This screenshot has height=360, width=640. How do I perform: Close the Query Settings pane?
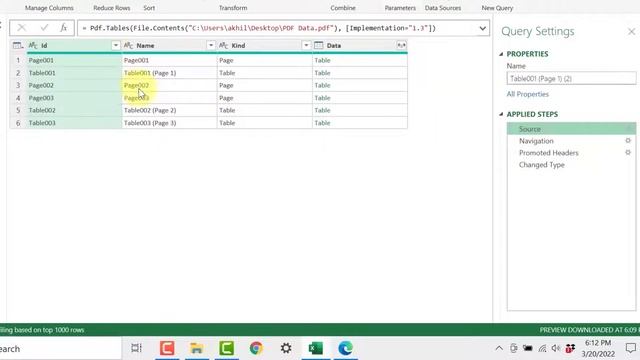(x=631, y=31)
